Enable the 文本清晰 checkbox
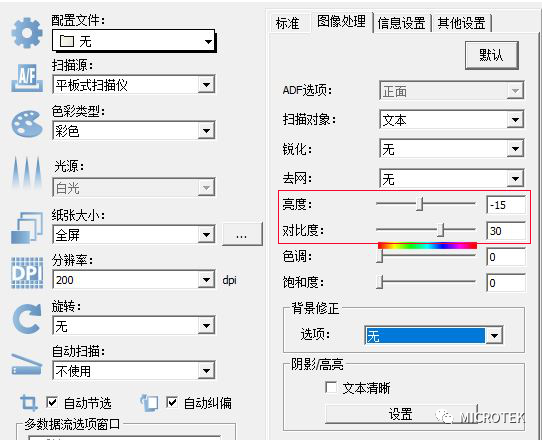 [x=331, y=387]
